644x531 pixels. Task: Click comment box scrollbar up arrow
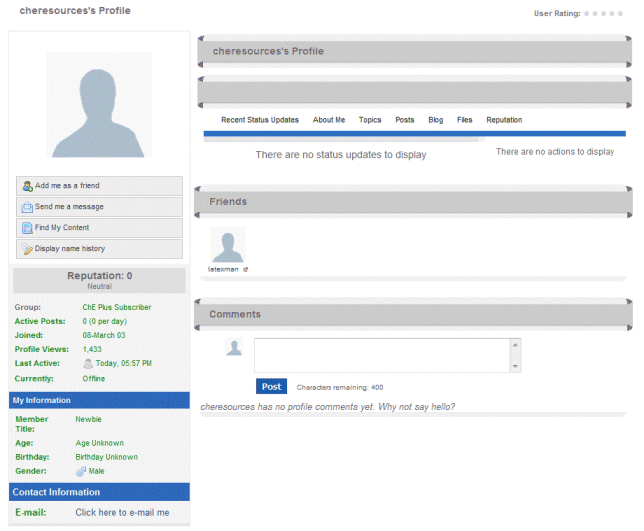[515, 345]
